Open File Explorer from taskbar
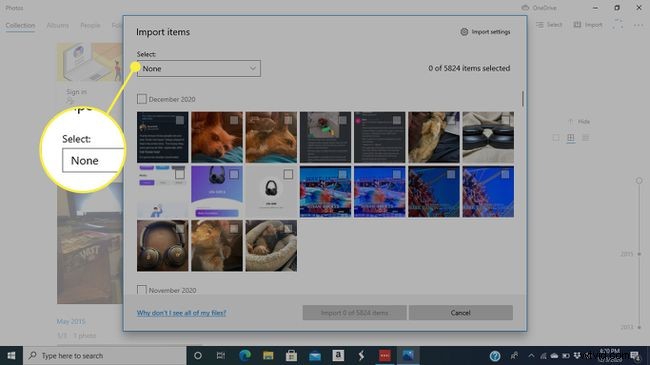 click(x=268, y=355)
